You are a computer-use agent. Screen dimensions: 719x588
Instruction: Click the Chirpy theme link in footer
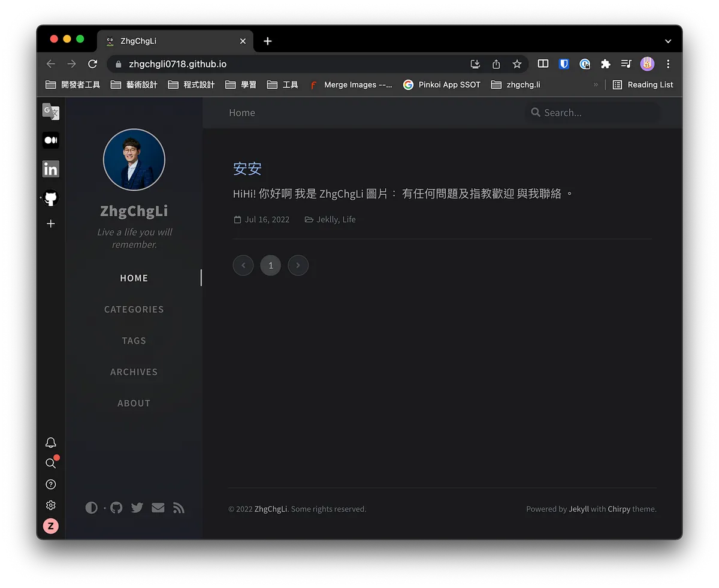point(619,509)
